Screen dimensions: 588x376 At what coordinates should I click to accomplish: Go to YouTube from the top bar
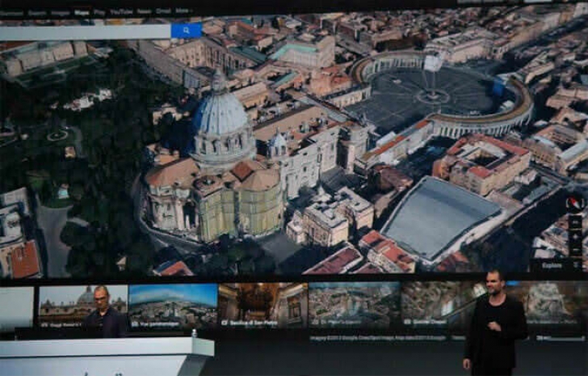point(120,13)
